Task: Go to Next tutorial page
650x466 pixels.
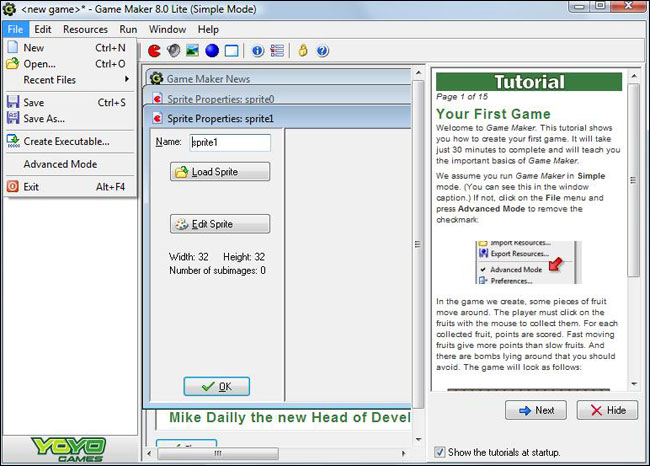Action: pyautogui.click(x=535, y=410)
